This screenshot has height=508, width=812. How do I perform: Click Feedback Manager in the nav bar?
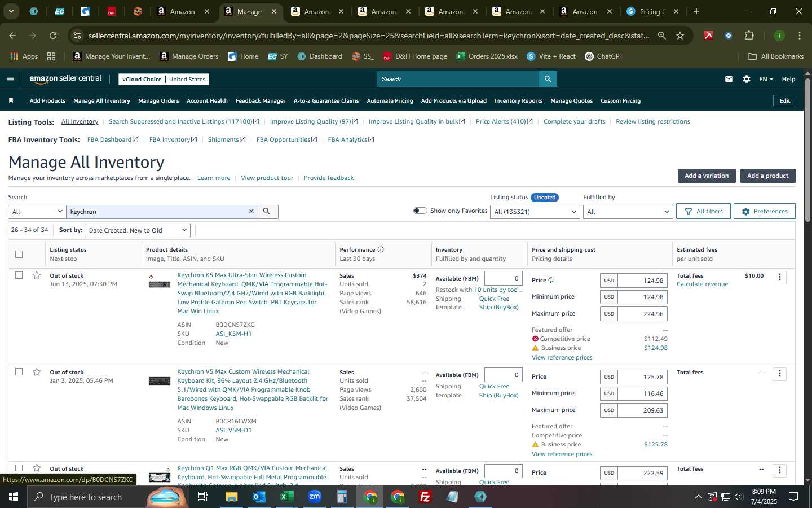[261, 100]
